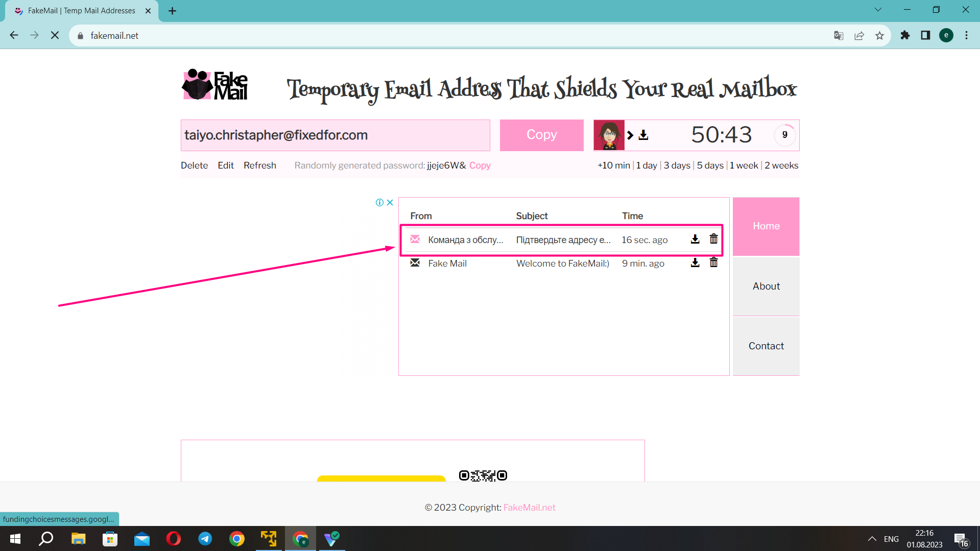The image size is (980, 551).
Task: Trash the newest email from Команда
Action: point(713,239)
